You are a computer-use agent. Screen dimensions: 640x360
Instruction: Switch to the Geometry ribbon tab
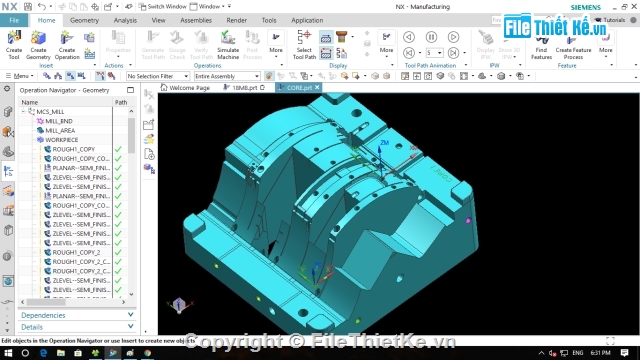[84, 20]
